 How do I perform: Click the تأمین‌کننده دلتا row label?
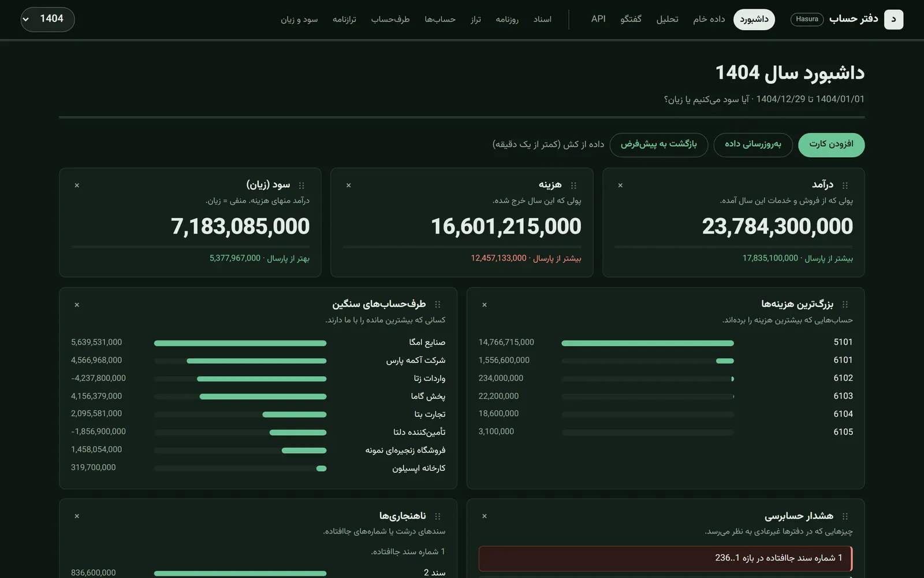(419, 432)
